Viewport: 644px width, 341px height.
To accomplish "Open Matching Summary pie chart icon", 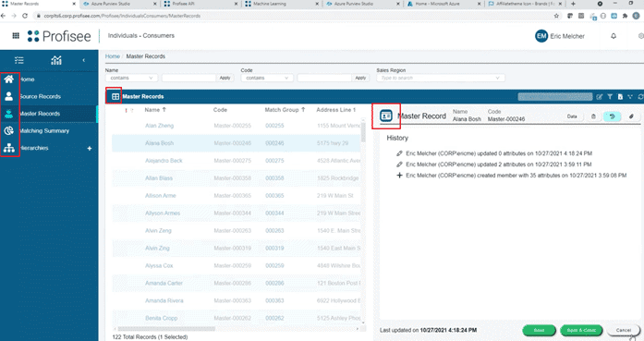I will pyautogui.click(x=8, y=130).
